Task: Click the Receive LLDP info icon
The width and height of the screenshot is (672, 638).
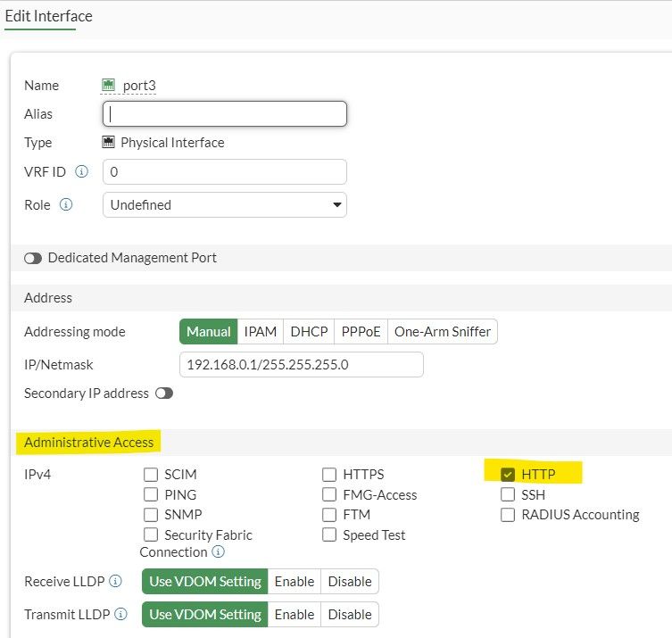Action: [x=115, y=582]
